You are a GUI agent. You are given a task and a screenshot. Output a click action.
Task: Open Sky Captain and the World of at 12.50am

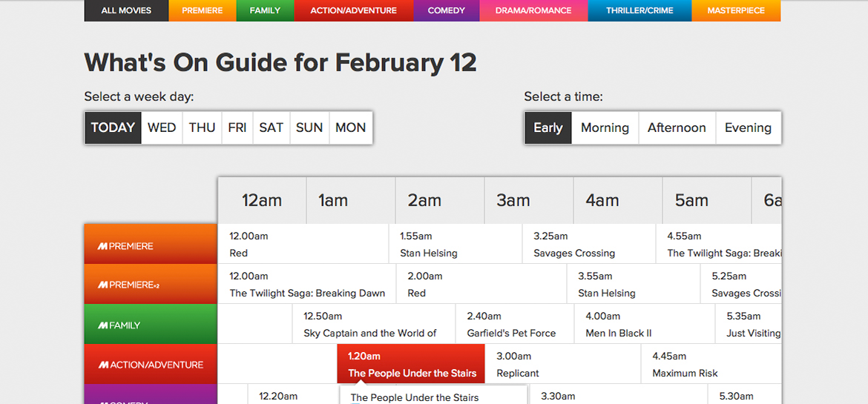pos(374,324)
